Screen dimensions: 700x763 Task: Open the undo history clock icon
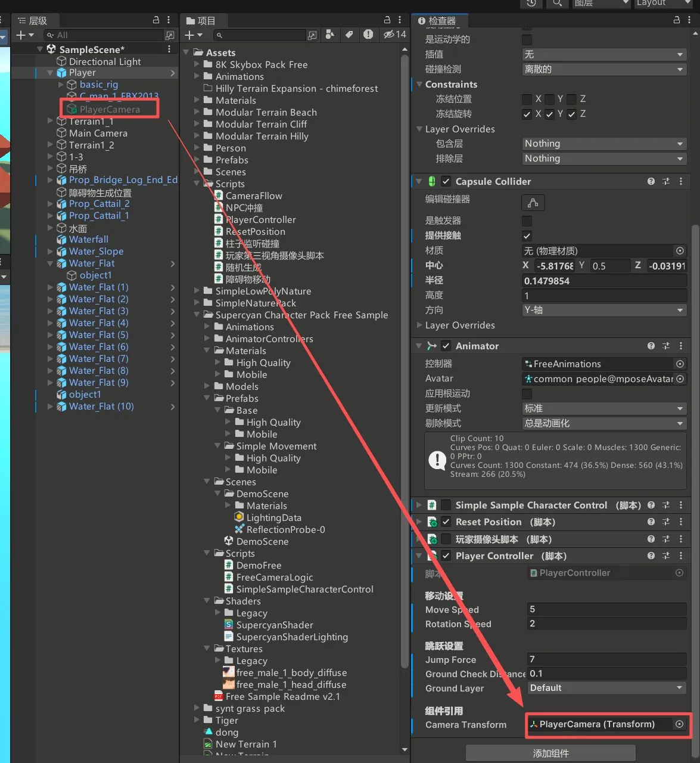click(531, 3)
